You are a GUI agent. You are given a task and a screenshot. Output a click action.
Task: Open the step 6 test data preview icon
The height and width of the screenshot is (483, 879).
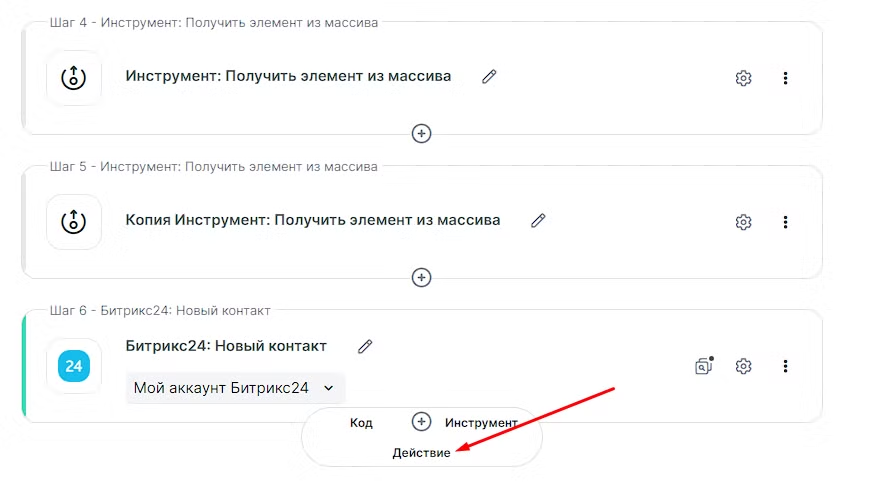(704, 366)
